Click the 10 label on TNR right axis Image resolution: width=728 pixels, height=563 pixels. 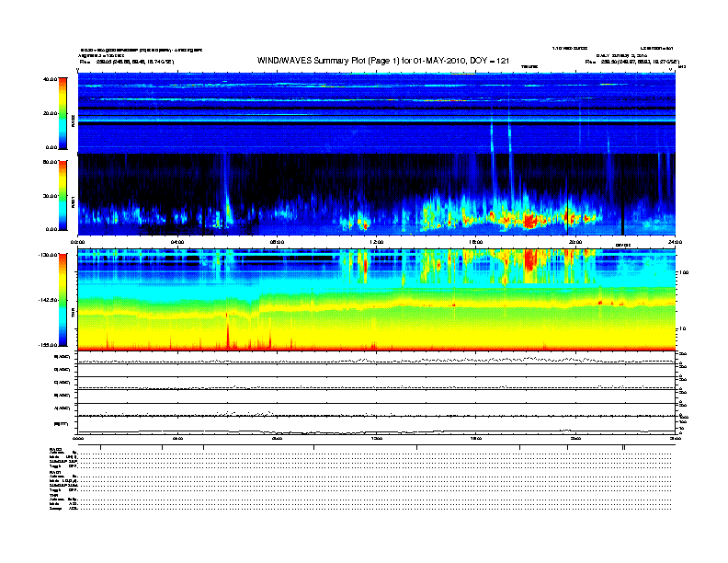pyautogui.click(x=685, y=329)
